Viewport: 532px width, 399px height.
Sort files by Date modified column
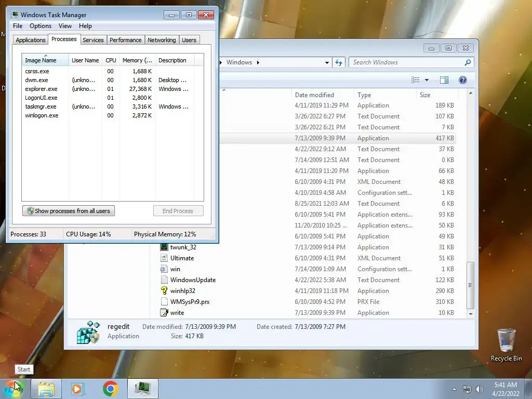[322, 95]
